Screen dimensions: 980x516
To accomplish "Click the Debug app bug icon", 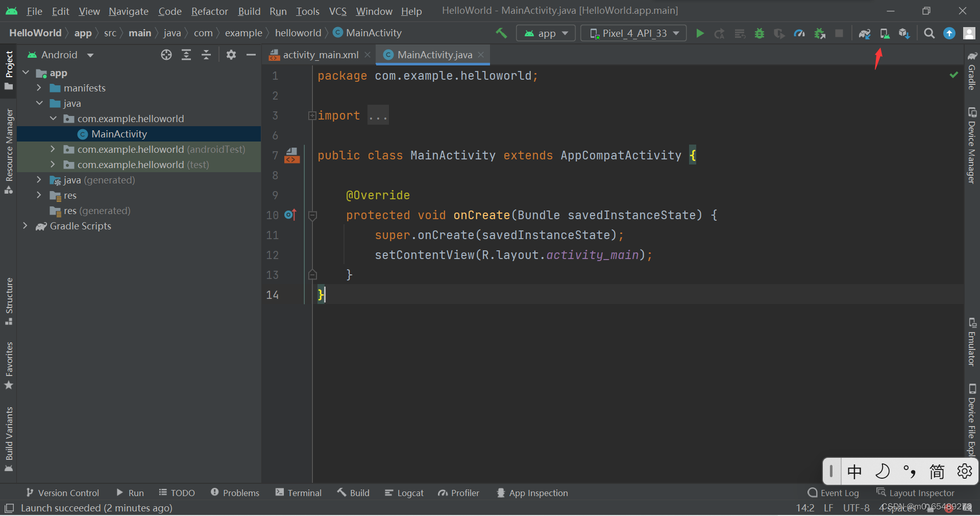I will coord(759,33).
